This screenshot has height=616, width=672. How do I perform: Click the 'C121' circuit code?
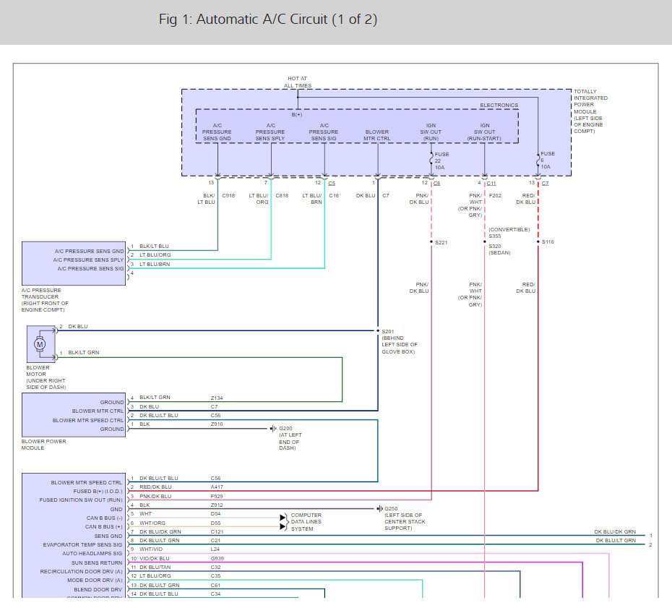(217, 532)
